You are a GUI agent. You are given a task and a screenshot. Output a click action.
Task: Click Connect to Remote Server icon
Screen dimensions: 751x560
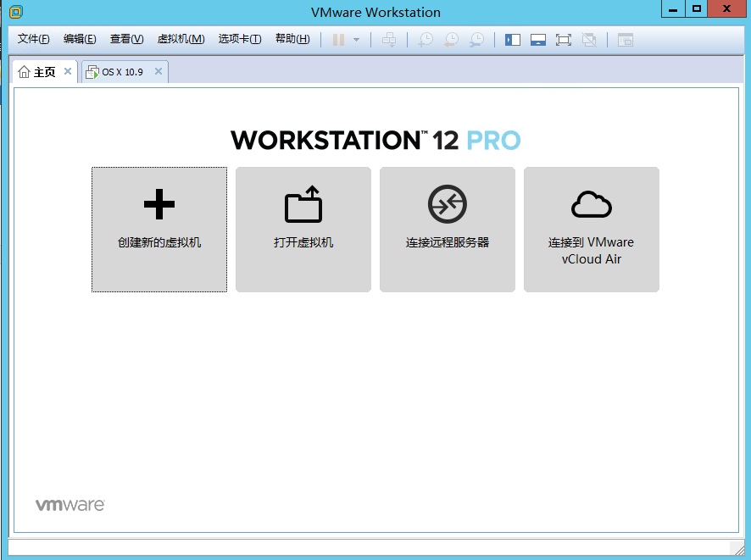coord(447,205)
